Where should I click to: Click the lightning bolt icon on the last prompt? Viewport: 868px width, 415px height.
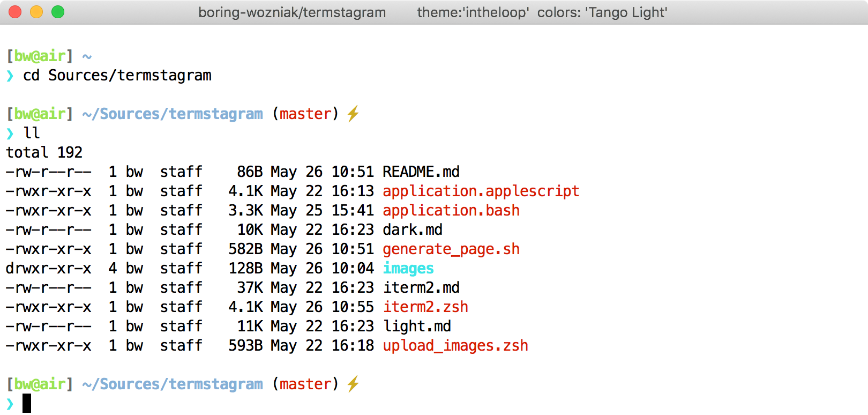tap(353, 384)
